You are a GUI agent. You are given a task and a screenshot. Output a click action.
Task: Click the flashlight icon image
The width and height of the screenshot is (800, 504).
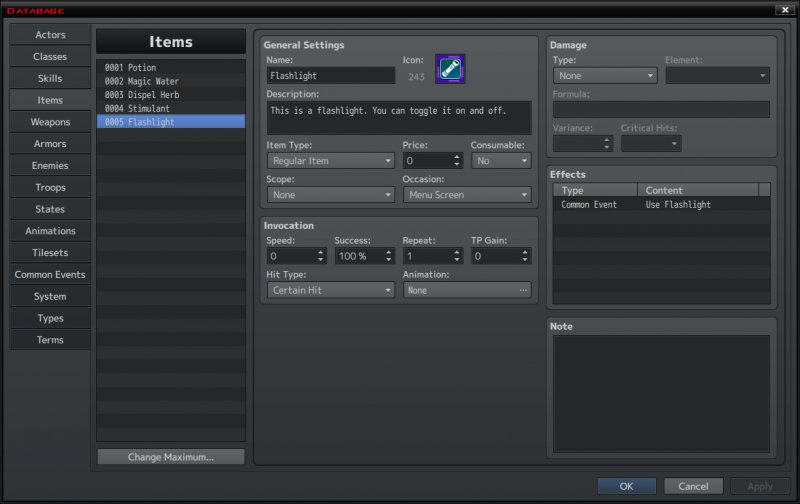coord(450,69)
